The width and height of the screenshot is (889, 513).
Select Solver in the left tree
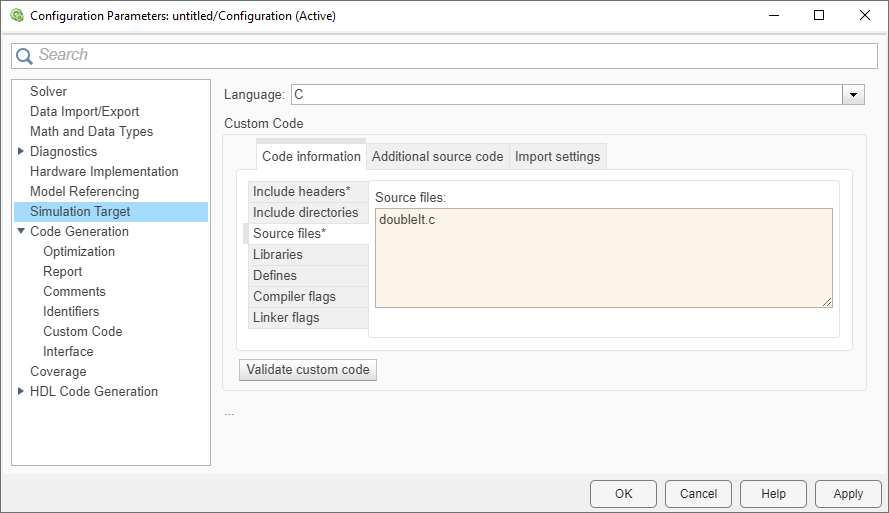click(48, 92)
